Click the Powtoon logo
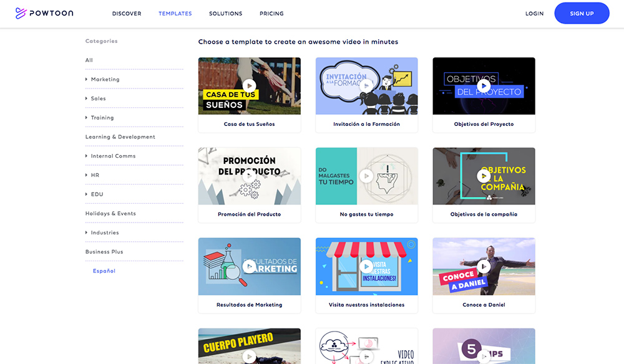The height and width of the screenshot is (364, 624). (44, 13)
